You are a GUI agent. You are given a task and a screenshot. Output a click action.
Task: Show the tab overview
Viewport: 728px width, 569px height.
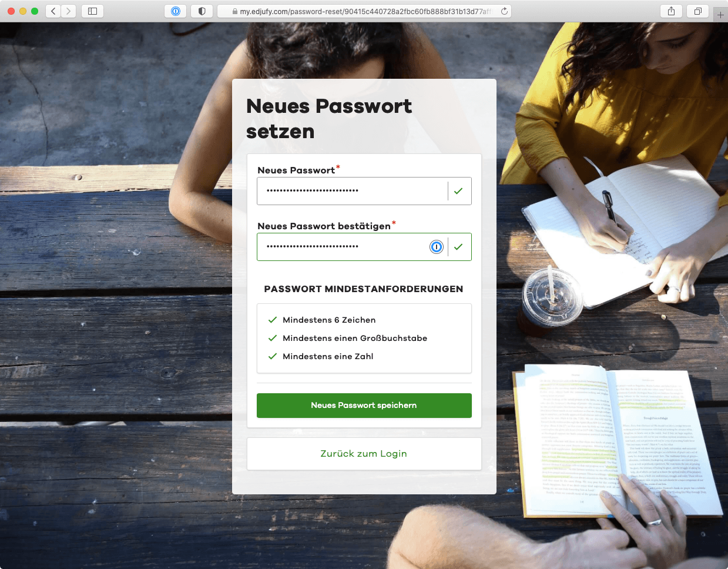click(x=698, y=11)
